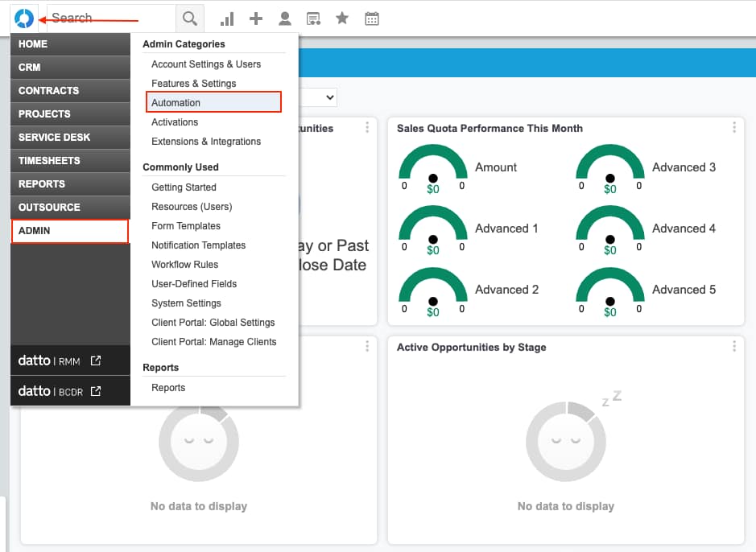Click the external link icon beside Datto RMM

(x=96, y=361)
